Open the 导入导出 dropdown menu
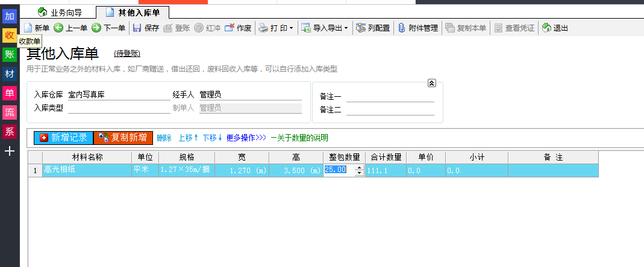The width and height of the screenshot is (644, 267). pos(325,28)
